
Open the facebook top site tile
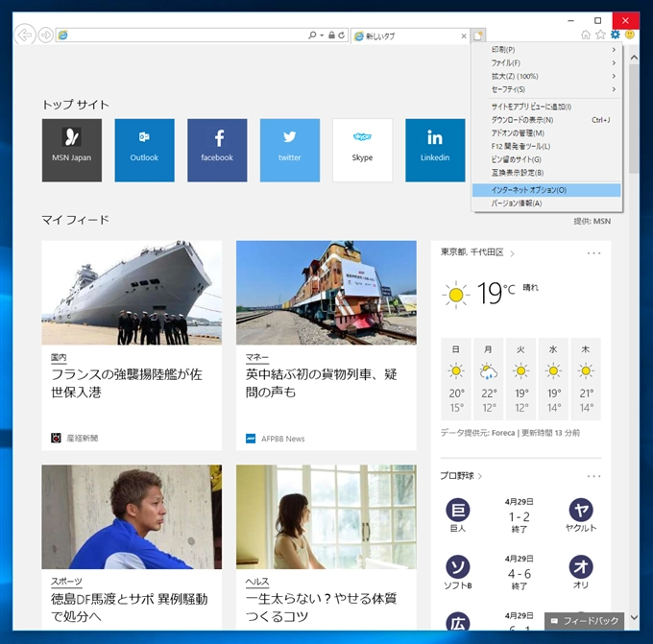tap(217, 151)
